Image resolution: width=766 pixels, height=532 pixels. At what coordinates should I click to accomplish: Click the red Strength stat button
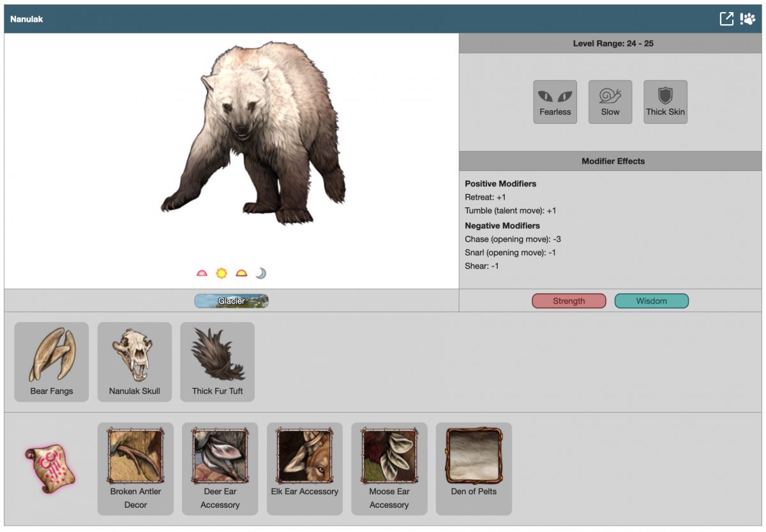569,301
